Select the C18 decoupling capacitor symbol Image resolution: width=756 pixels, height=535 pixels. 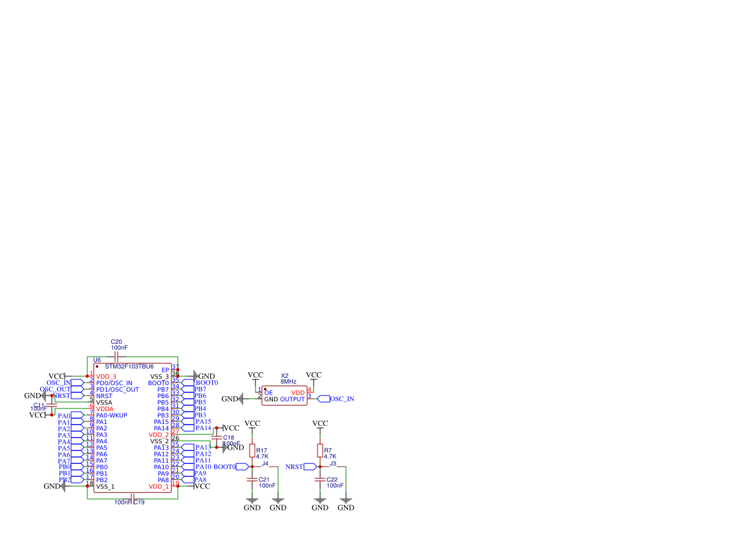click(x=217, y=437)
